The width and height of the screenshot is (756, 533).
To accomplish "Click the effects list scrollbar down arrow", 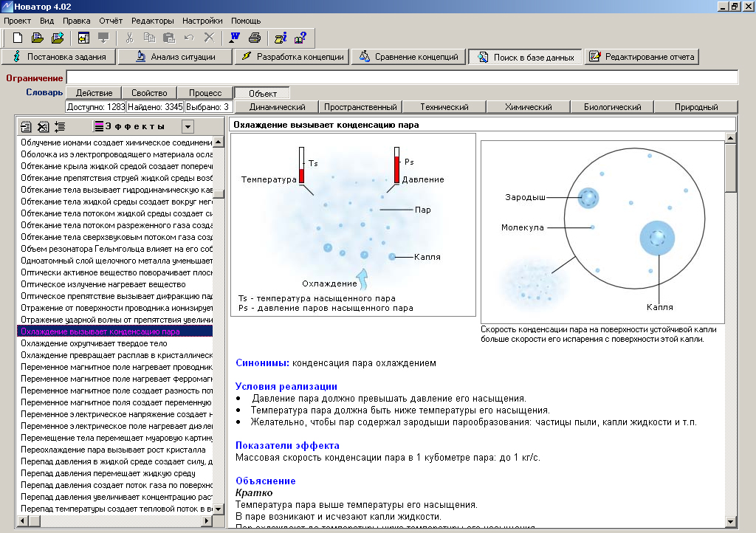I will point(219,509).
